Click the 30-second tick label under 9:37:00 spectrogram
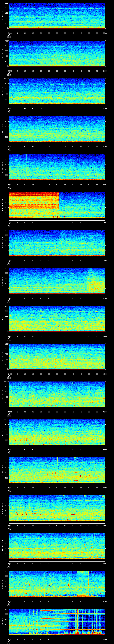The image size is (114, 644). point(57,223)
